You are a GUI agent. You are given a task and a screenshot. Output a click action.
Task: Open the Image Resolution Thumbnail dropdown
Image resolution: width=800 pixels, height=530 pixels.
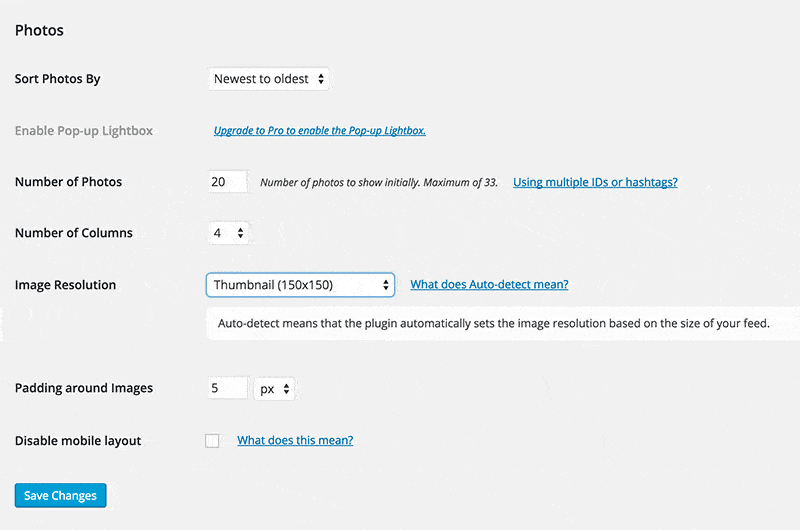click(300, 285)
